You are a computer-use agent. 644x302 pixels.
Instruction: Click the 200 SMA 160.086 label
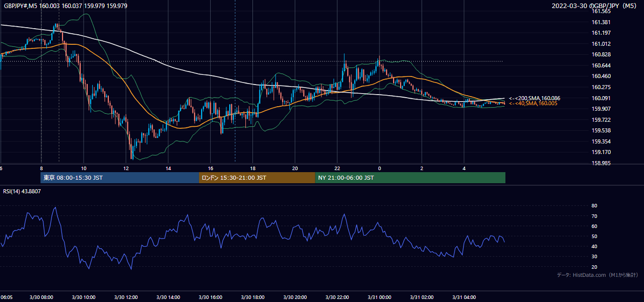pyautogui.click(x=535, y=98)
